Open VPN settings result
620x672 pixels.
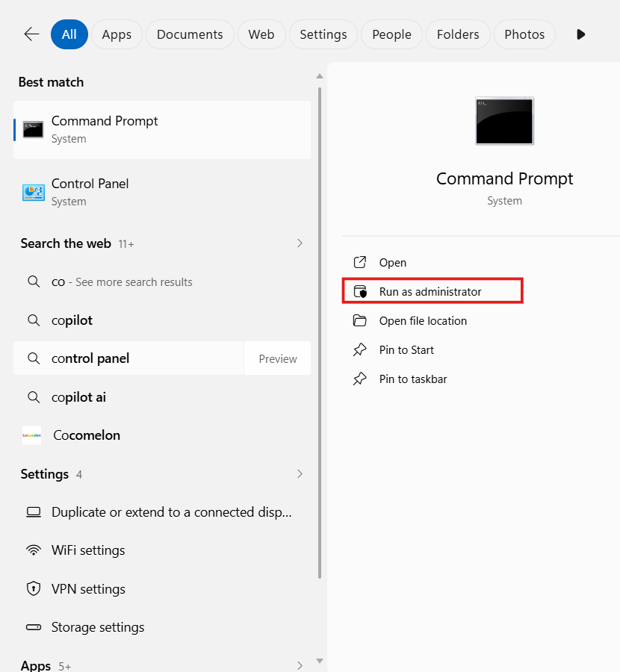pos(162,589)
